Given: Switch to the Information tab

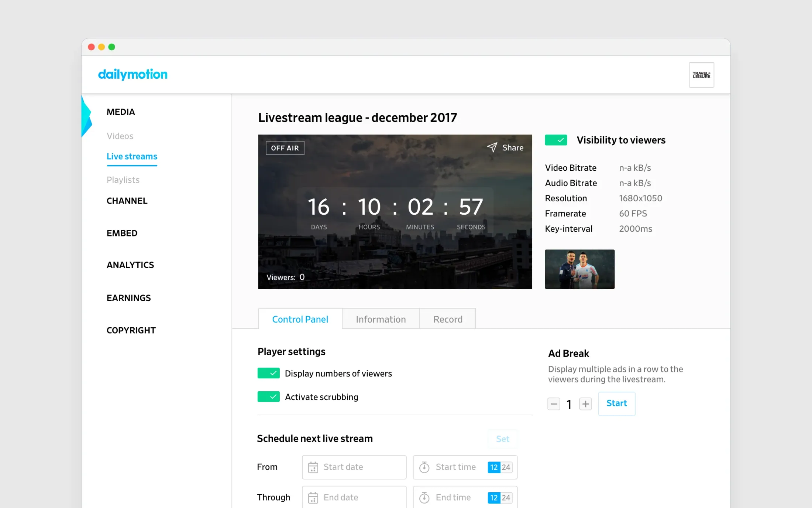Looking at the screenshot, I should point(381,319).
